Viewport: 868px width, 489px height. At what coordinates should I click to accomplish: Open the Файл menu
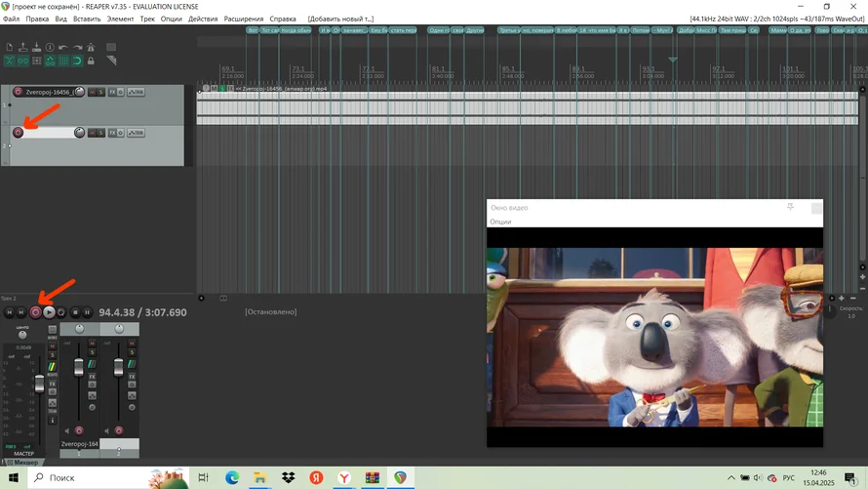pyautogui.click(x=11, y=19)
